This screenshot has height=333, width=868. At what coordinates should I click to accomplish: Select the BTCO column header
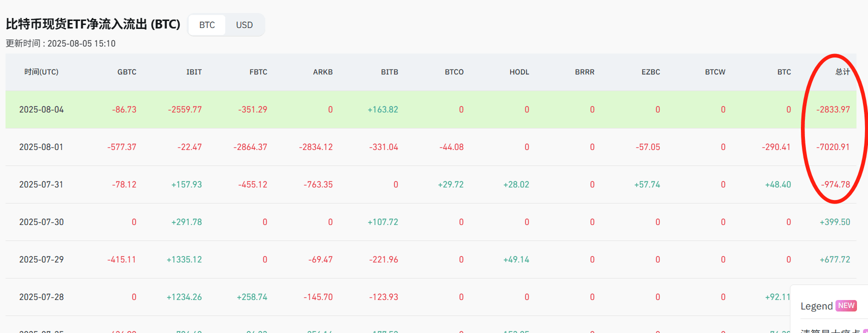click(x=455, y=72)
